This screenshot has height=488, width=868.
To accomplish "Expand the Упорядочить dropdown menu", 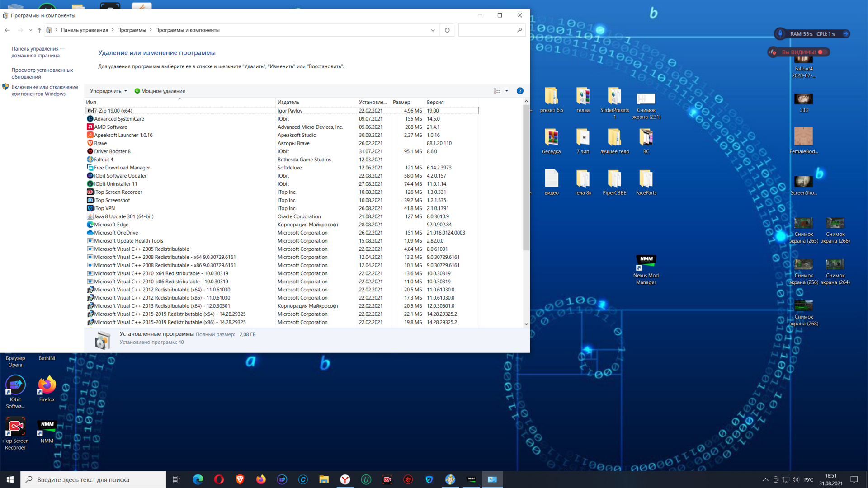I will point(108,91).
